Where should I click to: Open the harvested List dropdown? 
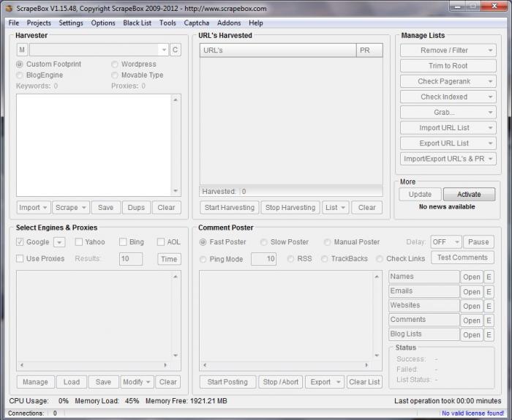coord(335,207)
